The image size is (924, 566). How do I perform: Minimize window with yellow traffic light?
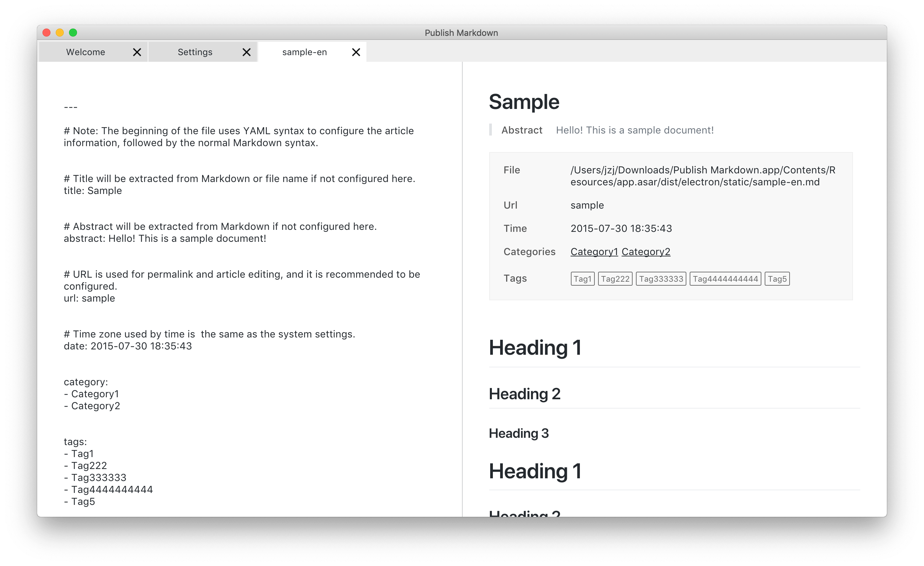(60, 33)
